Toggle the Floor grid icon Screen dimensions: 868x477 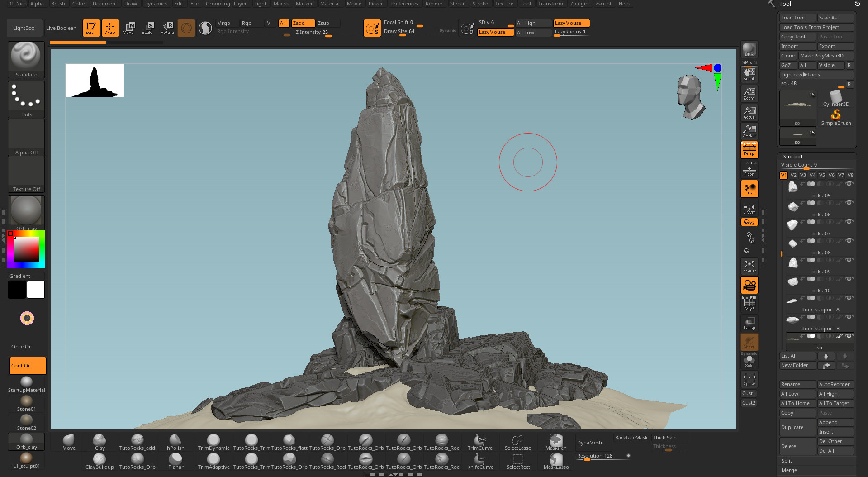(x=749, y=171)
